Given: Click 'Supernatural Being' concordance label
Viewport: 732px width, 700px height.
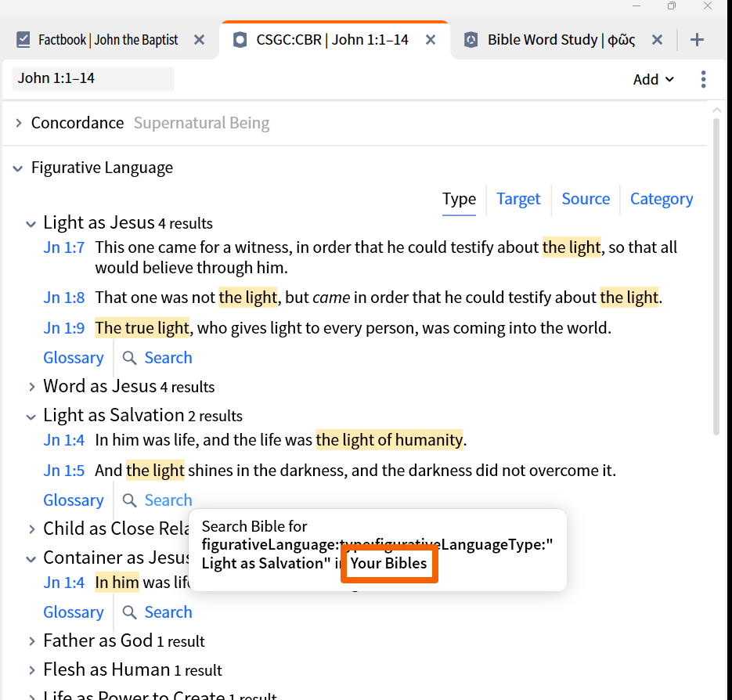Looking at the screenshot, I should point(202,123).
